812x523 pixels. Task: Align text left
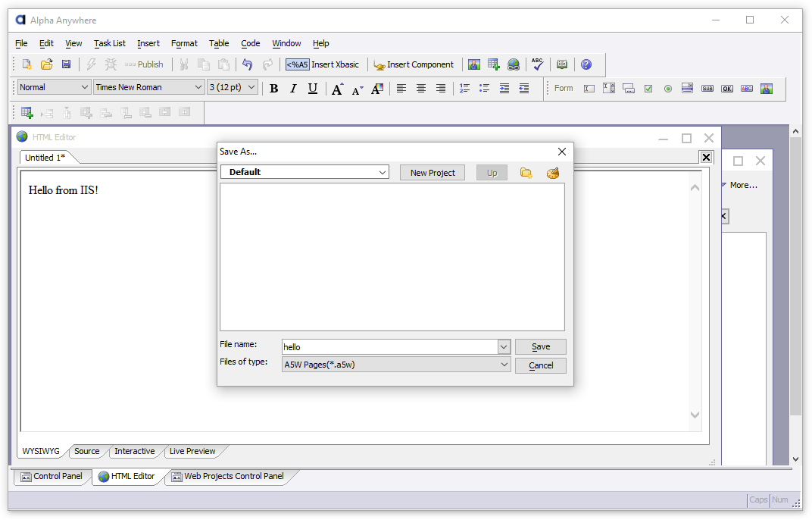click(401, 89)
